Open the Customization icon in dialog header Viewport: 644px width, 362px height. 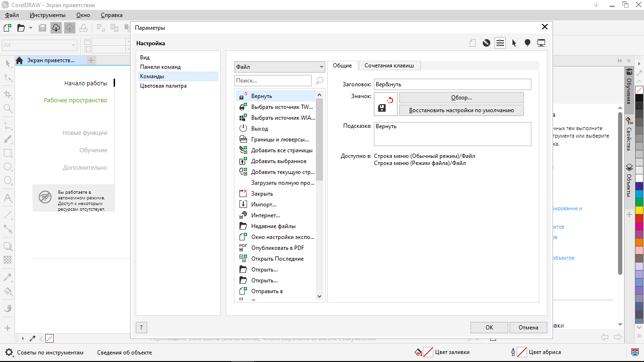tap(500, 43)
